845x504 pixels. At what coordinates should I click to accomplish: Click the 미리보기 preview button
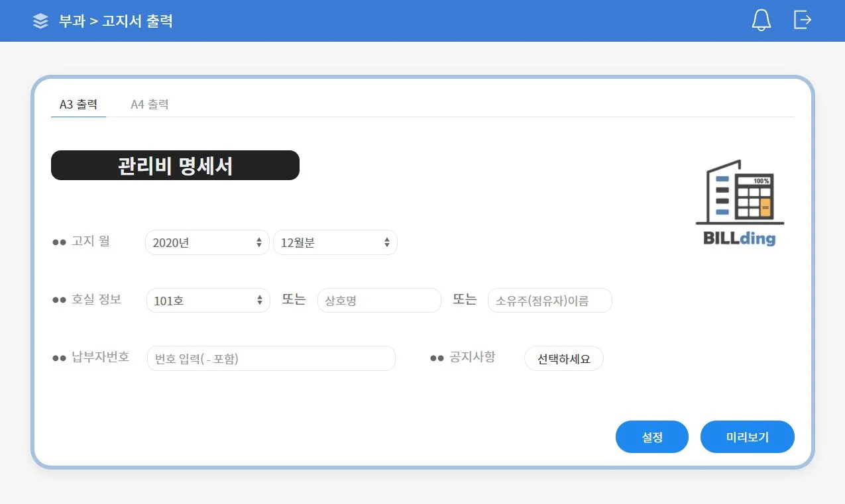click(x=747, y=437)
